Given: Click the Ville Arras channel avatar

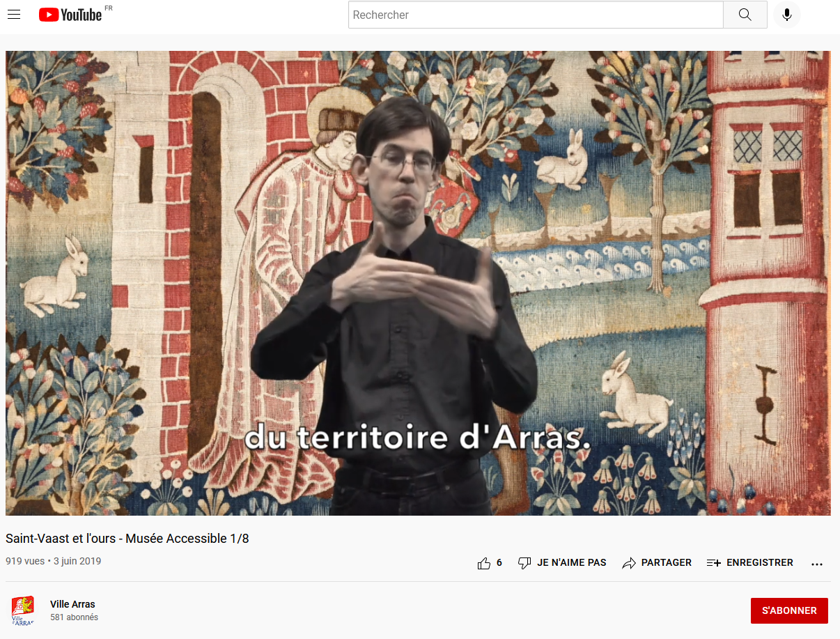Looking at the screenshot, I should click(22, 610).
